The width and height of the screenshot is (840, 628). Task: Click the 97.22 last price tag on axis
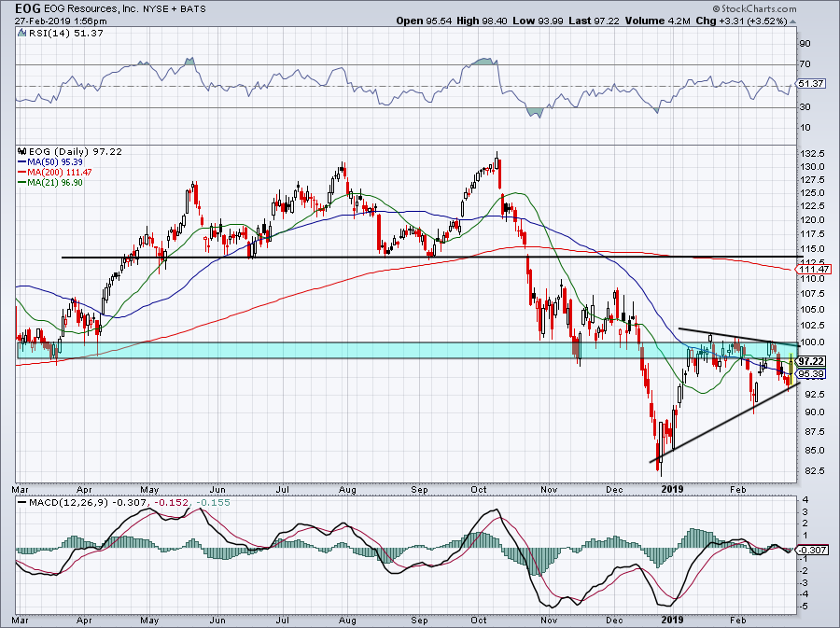812,361
